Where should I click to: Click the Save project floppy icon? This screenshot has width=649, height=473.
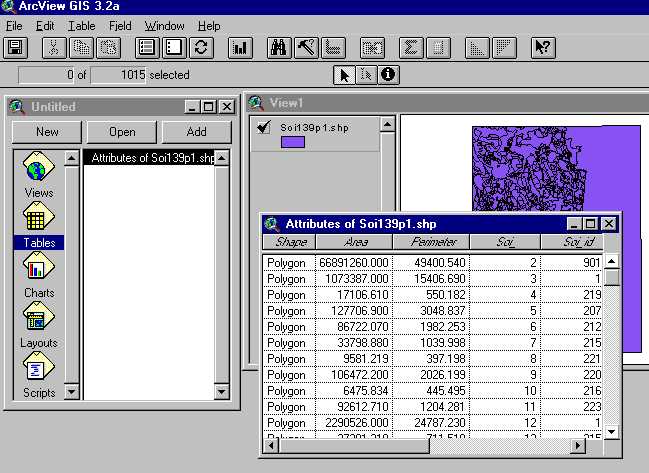[x=15, y=48]
